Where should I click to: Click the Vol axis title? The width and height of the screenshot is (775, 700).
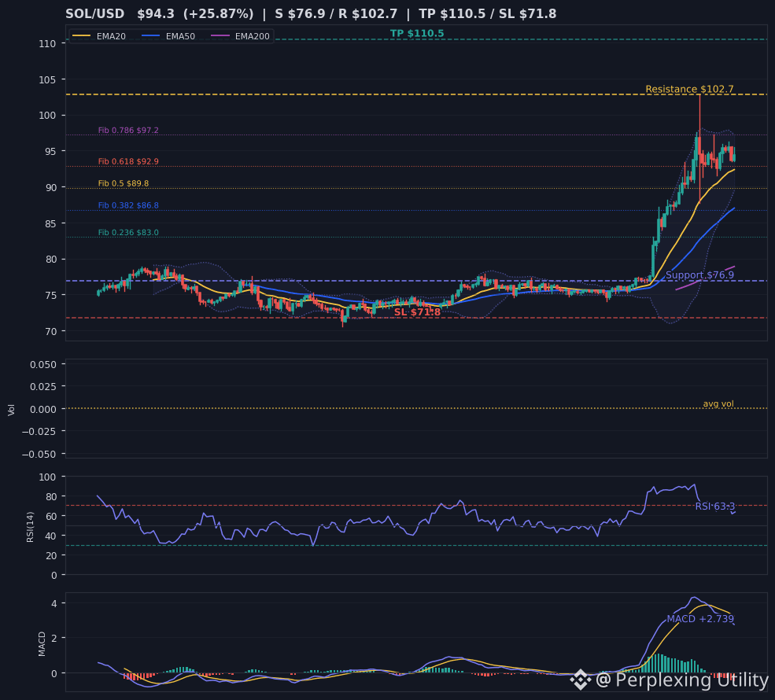pyautogui.click(x=11, y=410)
